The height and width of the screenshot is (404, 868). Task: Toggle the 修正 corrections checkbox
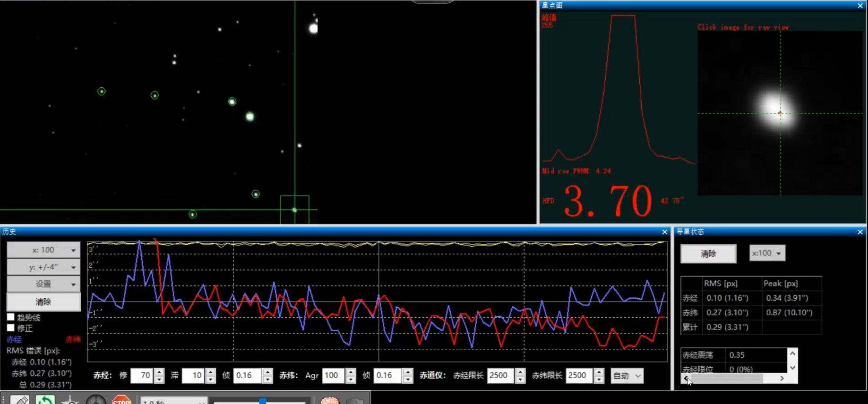coord(11,328)
